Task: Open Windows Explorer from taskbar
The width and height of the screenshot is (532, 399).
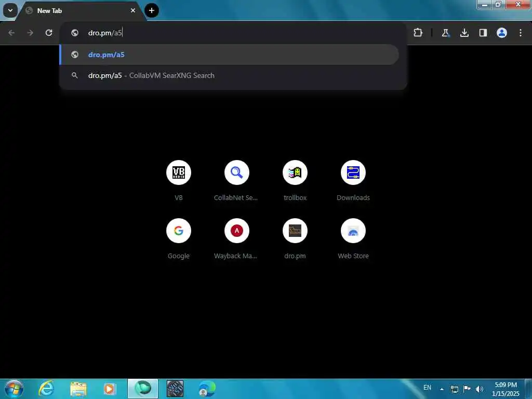Action: [78, 389]
